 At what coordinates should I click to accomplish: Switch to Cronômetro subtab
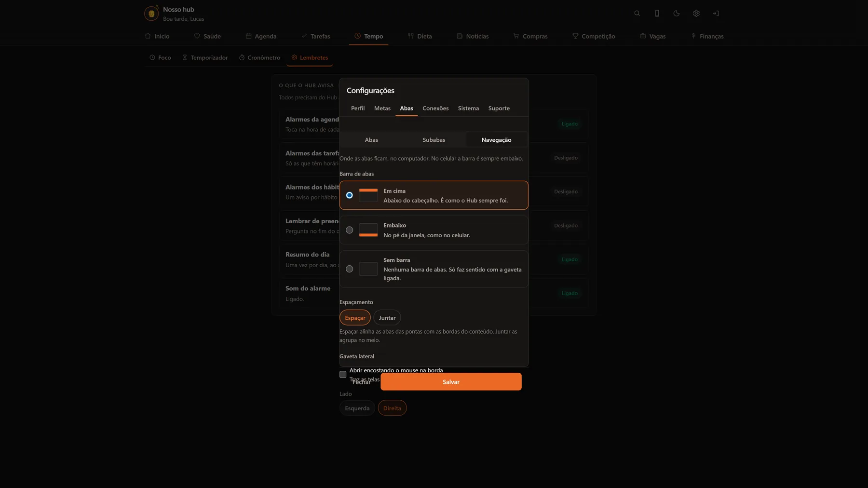click(x=259, y=57)
